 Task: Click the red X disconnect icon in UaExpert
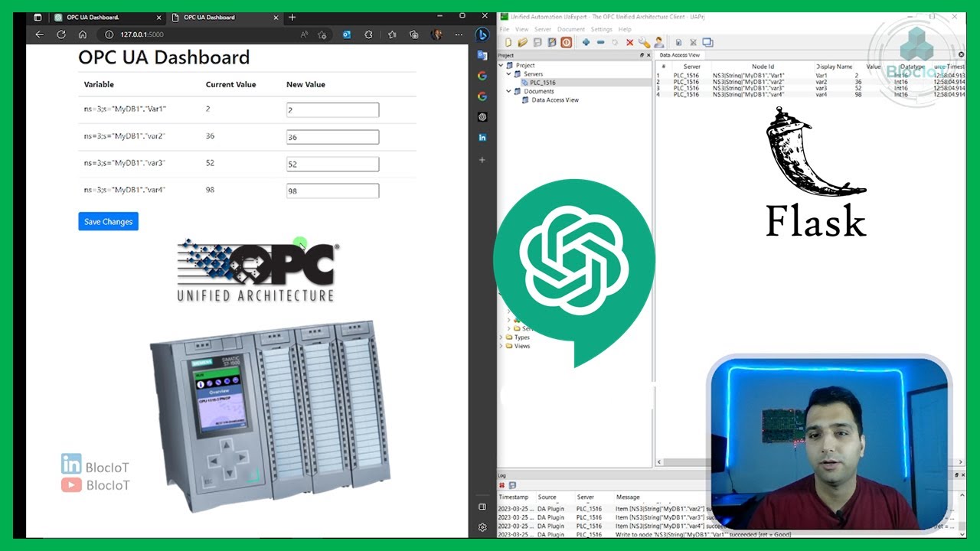(x=630, y=43)
